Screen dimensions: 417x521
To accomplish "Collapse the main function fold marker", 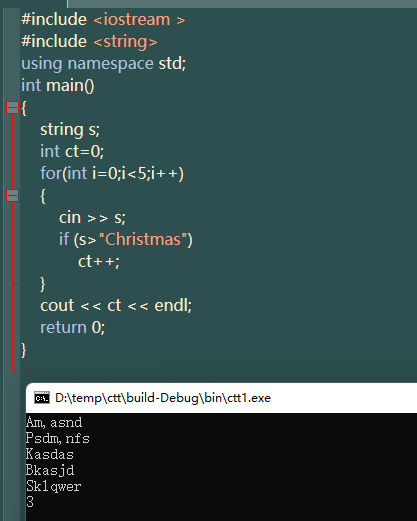I will [12, 108].
